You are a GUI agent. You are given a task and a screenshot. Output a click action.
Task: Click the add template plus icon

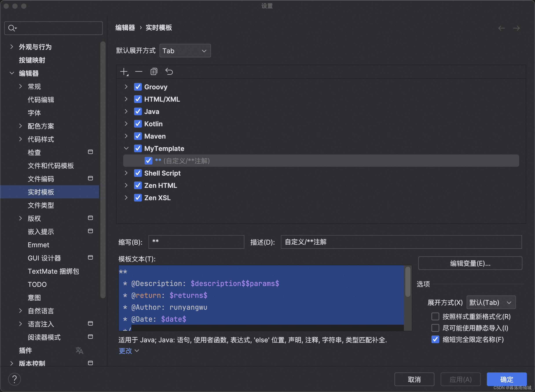pos(124,72)
